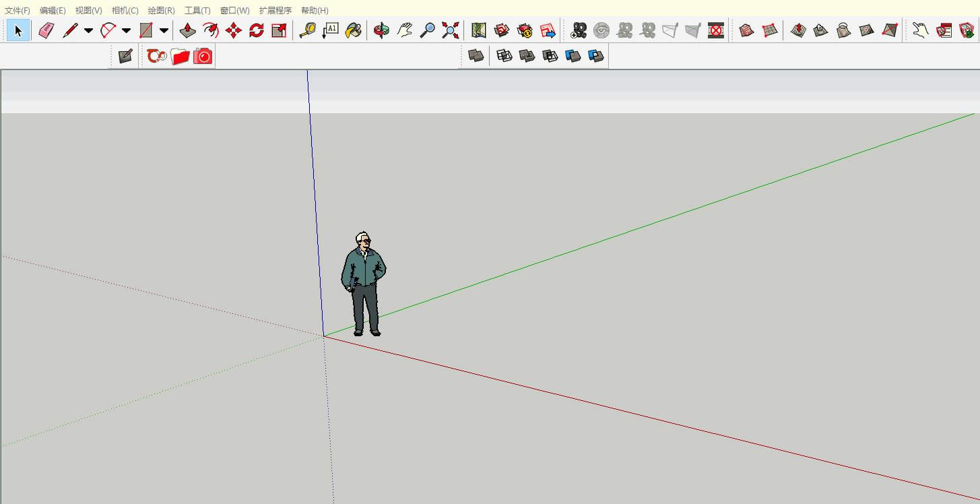Viewport: 980px width, 504px height.
Task: Open the 帮助(H) menu
Action: (x=315, y=10)
